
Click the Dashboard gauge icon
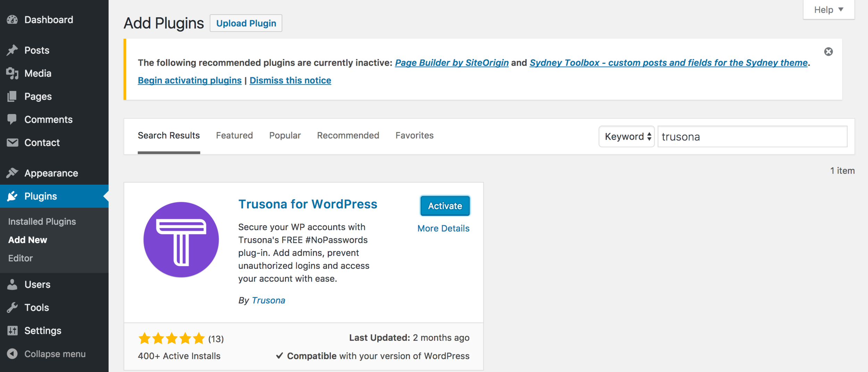pyautogui.click(x=12, y=20)
